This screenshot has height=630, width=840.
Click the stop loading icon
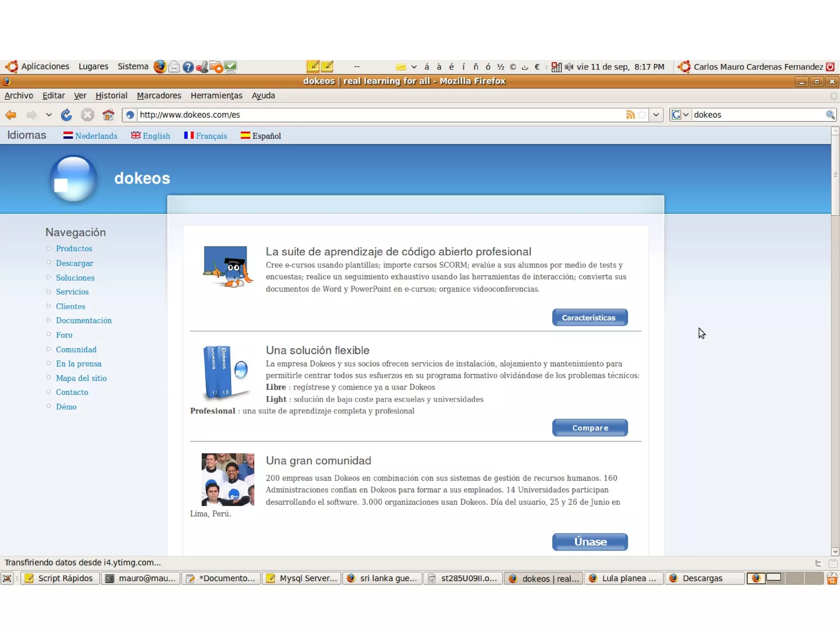[87, 115]
